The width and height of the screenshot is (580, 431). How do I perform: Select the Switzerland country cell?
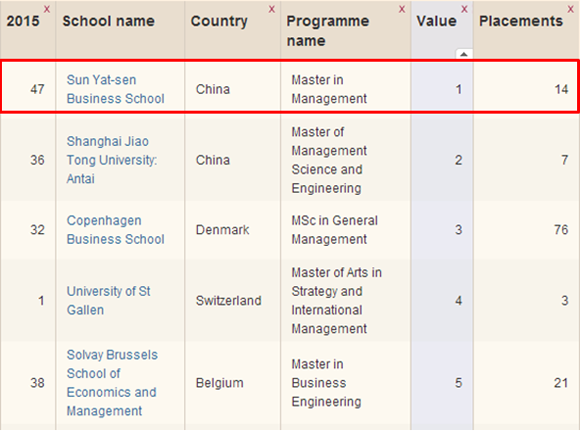tap(229, 300)
